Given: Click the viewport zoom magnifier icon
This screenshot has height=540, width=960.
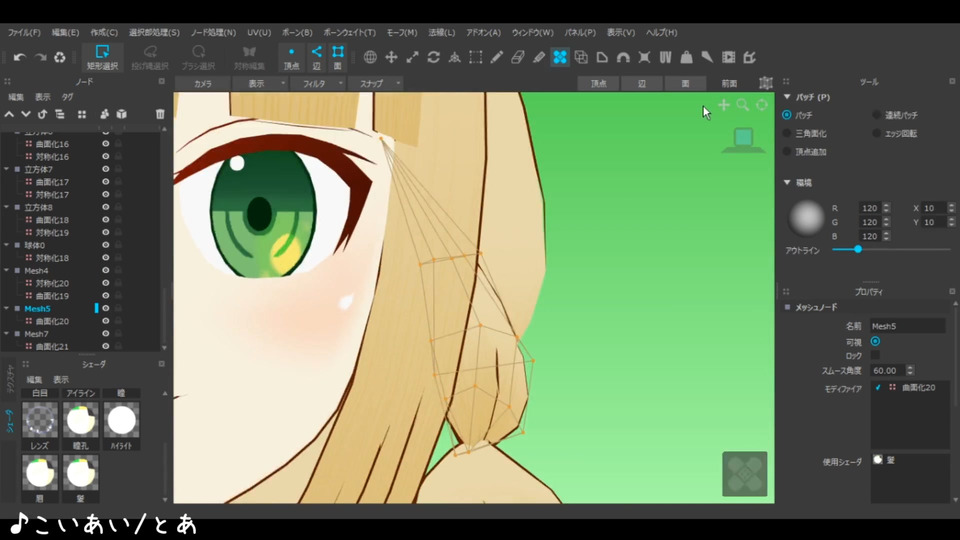Looking at the screenshot, I should coord(743,105).
